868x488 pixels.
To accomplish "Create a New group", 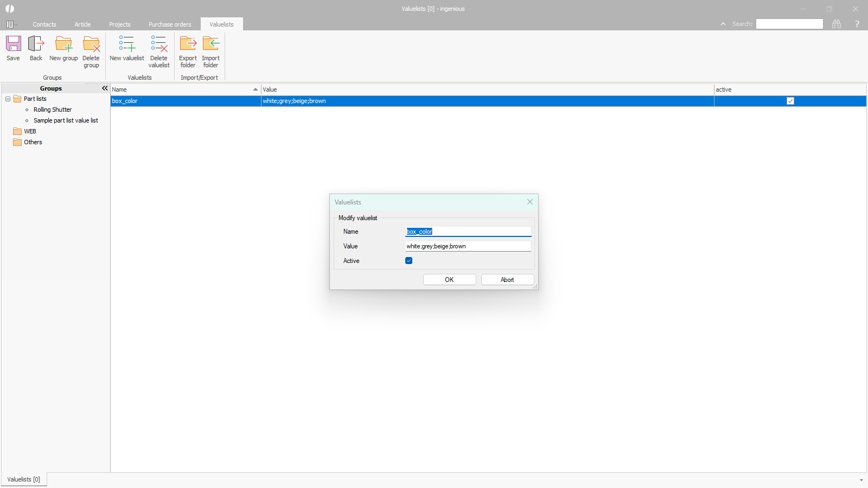I will [63, 44].
